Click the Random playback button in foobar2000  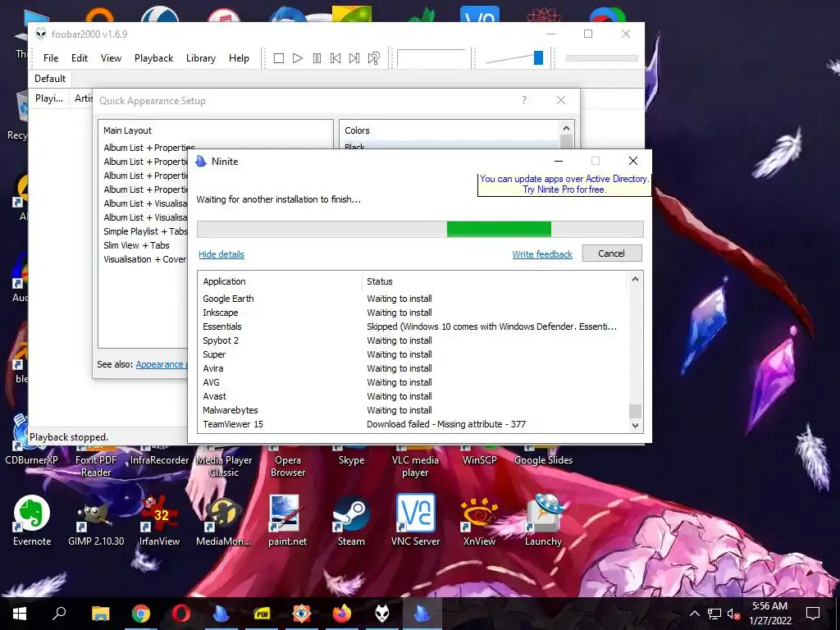tap(373, 58)
